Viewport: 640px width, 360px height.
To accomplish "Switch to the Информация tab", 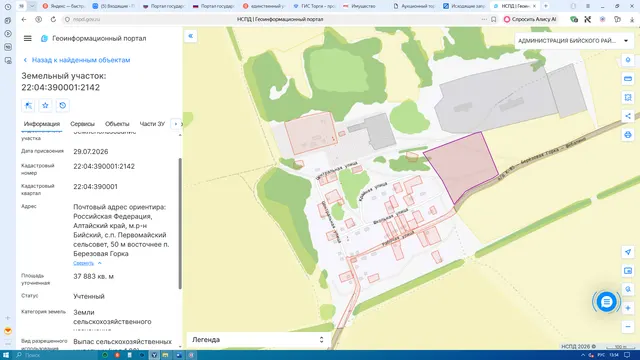I will click(42, 124).
